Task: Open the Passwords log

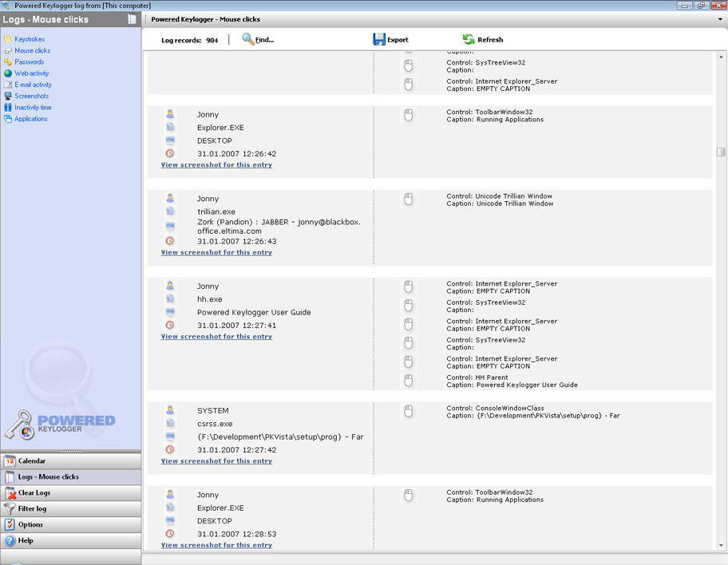Action: (x=30, y=61)
